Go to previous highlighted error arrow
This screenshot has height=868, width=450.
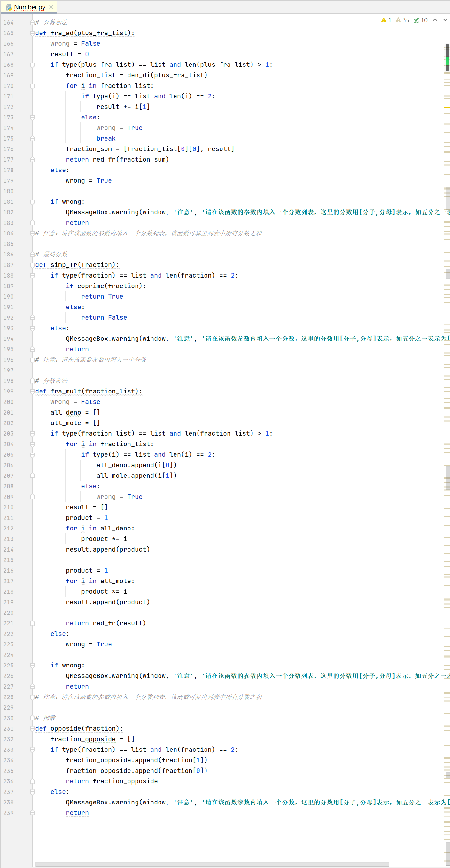pyautogui.click(x=435, y=20)
